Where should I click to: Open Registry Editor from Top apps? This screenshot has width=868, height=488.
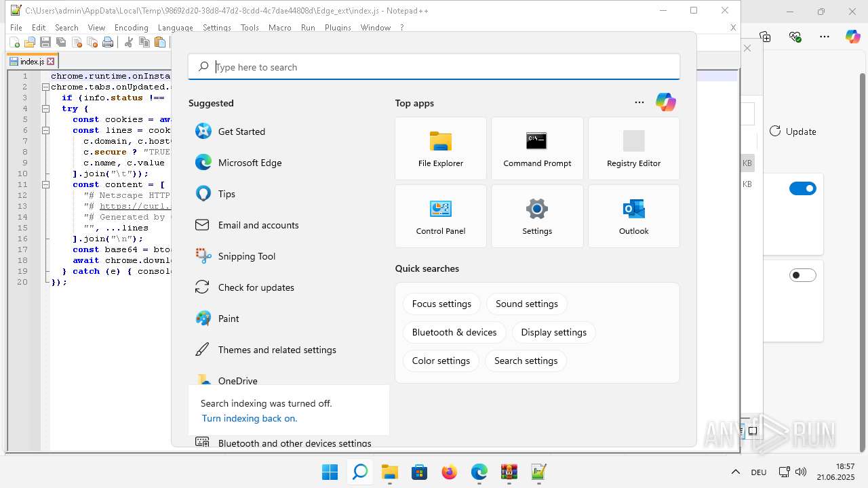click(x=633, y=148)
